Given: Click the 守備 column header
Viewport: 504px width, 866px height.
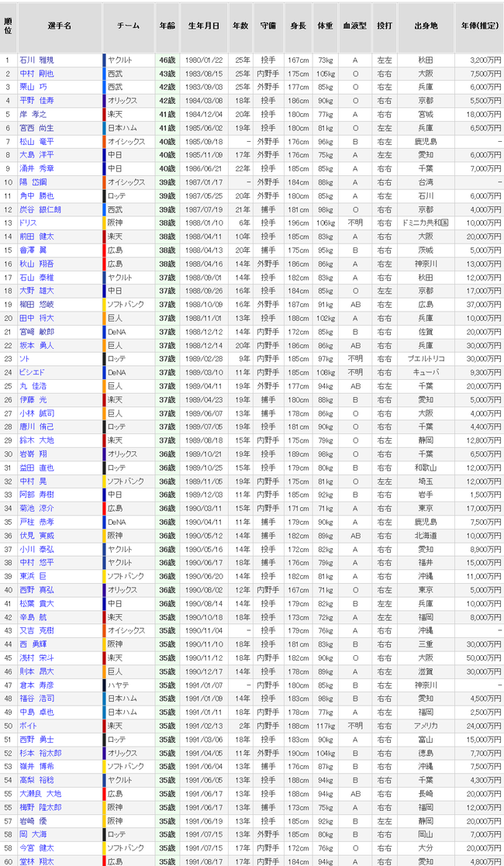Looking at the screenshot, I should [x=268, y=26].
